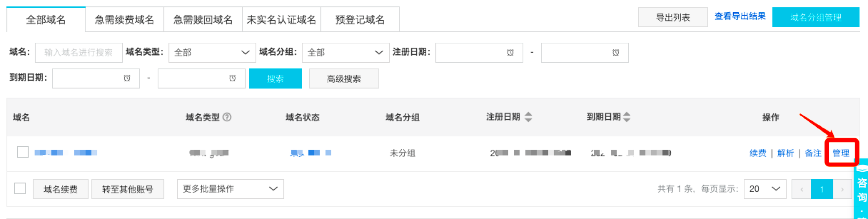Click the blue 搜索 button
Image resolution: width=868 pixels, height=219 pixels.
tap(275, 78)
